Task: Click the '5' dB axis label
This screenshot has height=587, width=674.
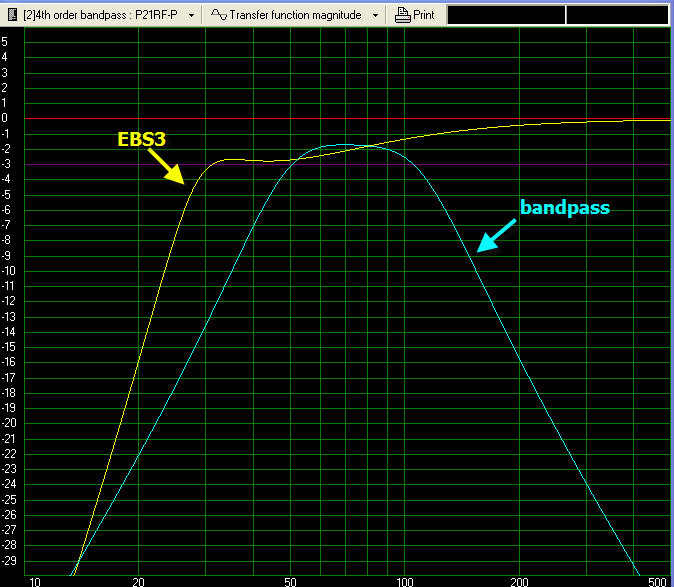Action: [5, 42]
